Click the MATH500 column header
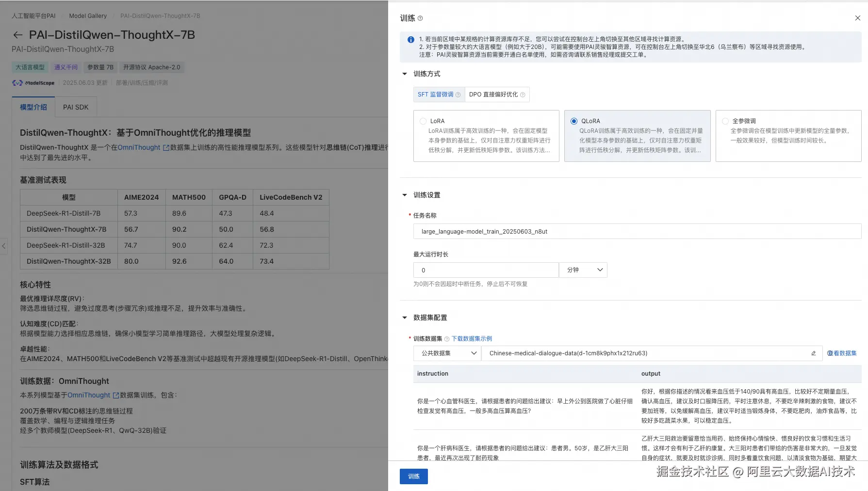 tap(189, 197)
